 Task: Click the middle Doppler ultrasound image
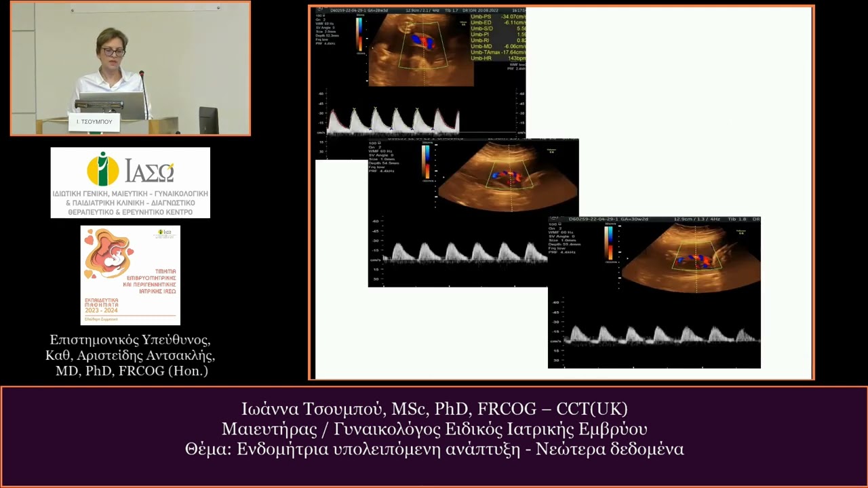[473, 213]
